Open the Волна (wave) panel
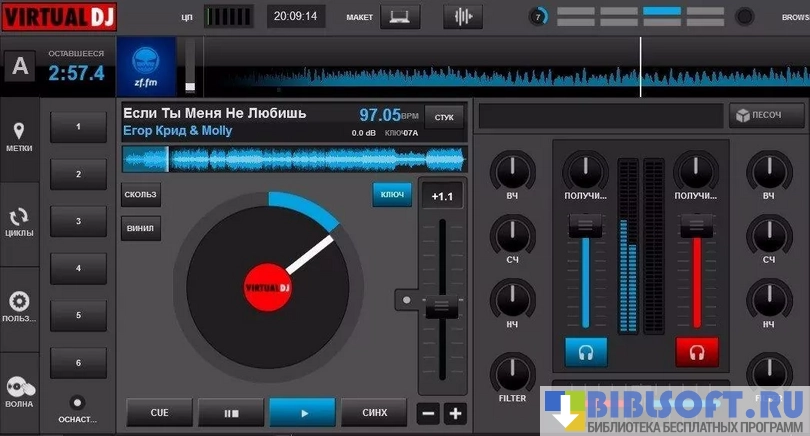The height and width of the screenshot is (436, 810). (19, 393)
